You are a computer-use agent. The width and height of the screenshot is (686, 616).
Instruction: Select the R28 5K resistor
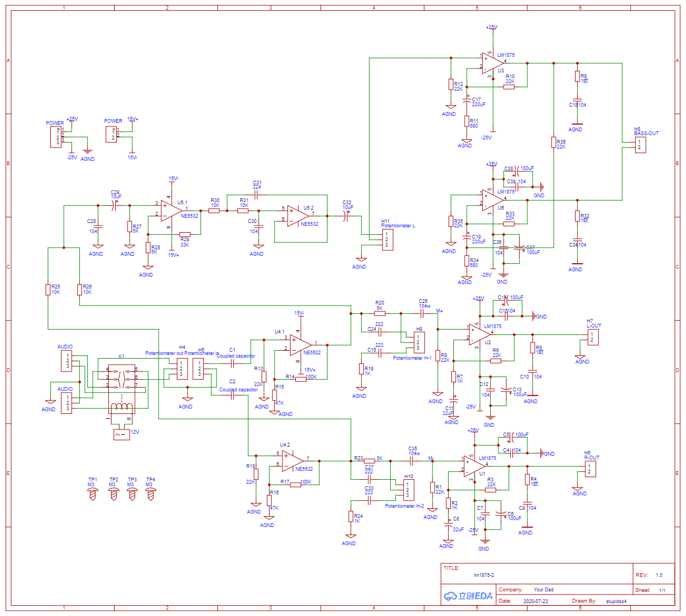point(148,248)
